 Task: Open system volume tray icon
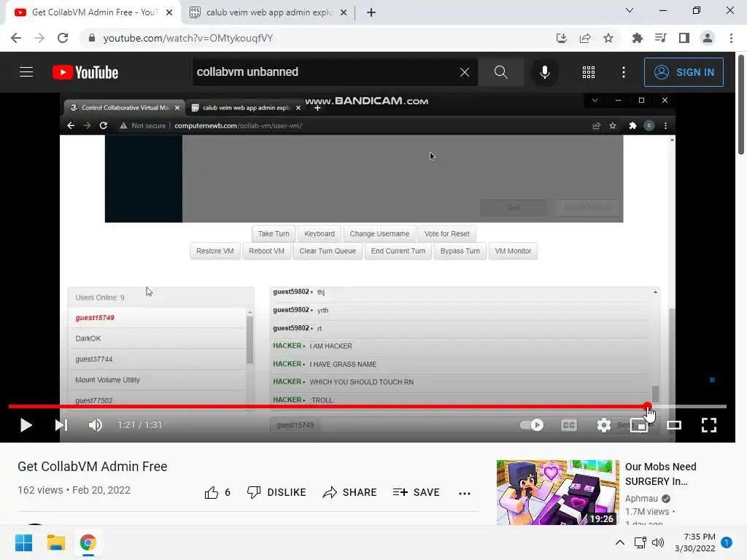(x=658, y=542)
